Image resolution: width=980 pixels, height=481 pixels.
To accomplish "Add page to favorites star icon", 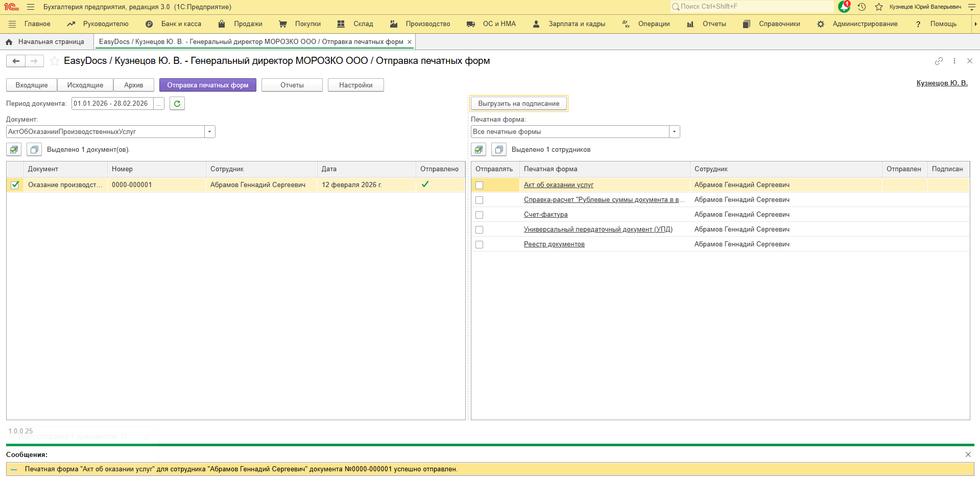I will tap(55, 61).
